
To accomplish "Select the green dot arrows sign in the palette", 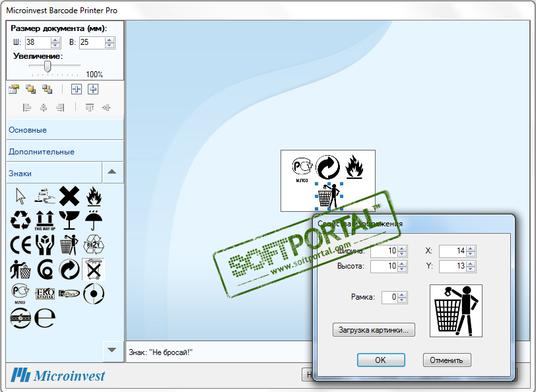I will click(x=69, y=269).
